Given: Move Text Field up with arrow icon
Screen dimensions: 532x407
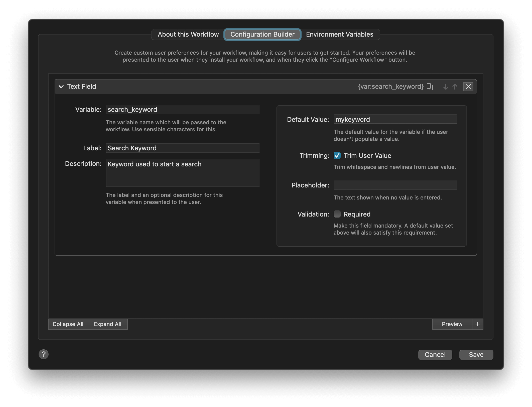Looking at the screenshot, I should (x=455, y=87).
